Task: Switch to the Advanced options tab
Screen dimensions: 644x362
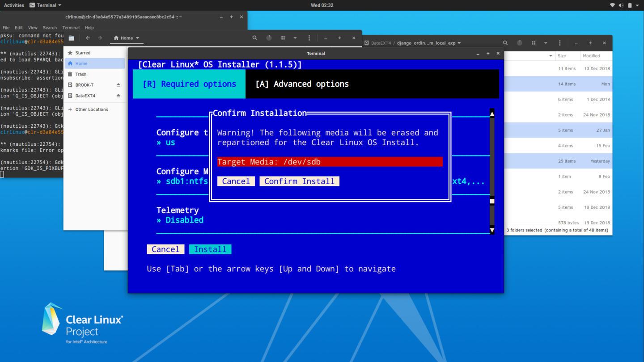Action: pos(302,84)
